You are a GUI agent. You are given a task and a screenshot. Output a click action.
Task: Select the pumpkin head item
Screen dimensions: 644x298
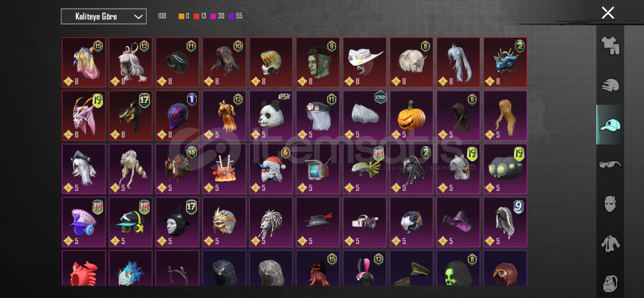point(411,116)
